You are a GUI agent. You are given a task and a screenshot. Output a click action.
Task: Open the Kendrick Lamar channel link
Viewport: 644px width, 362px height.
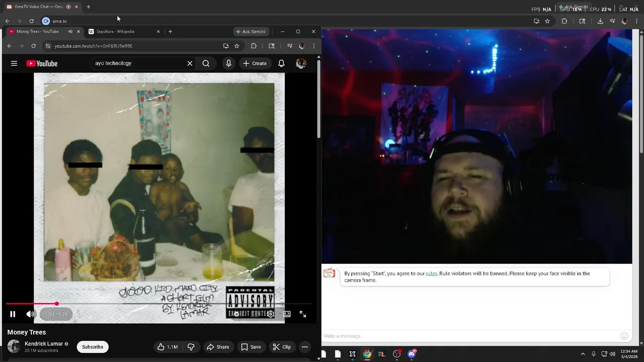coord(44,344)
